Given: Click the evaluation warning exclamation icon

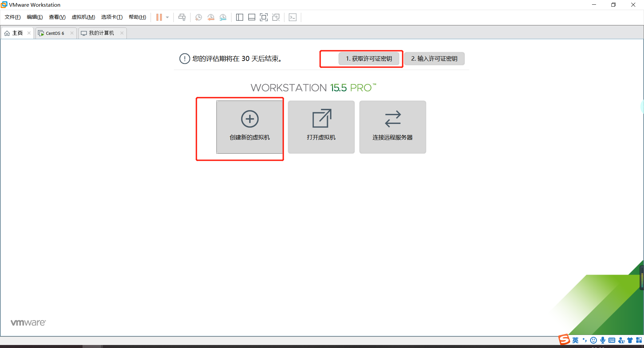Looking at the screenshot, I should 185,59.
